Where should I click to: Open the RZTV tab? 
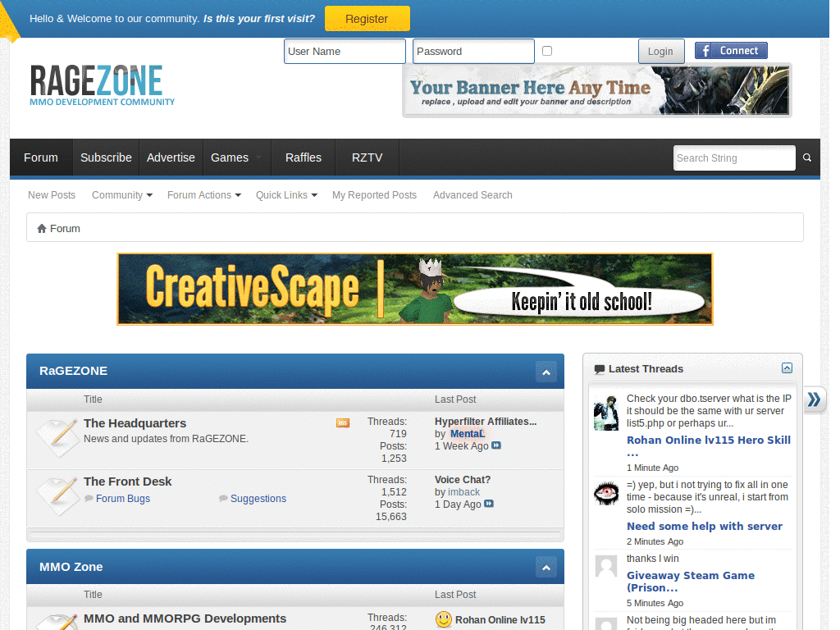[367, 157]
